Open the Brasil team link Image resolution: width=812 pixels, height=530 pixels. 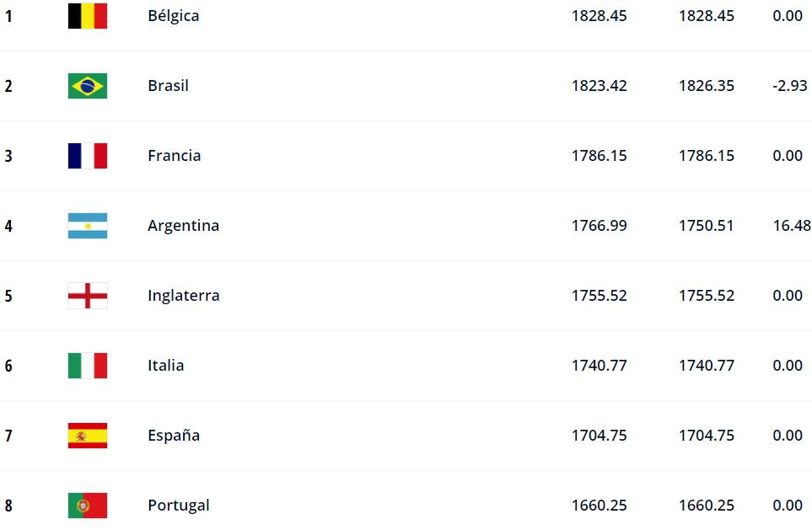click(168, 86)
